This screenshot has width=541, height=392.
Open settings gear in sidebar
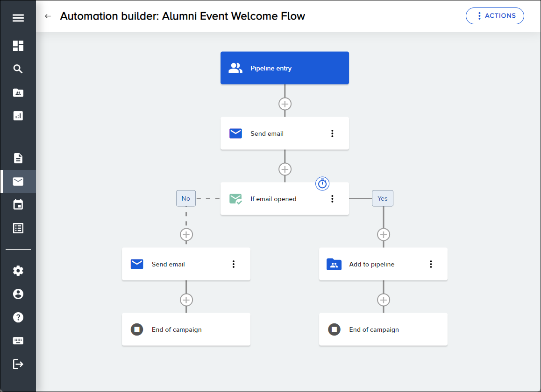pyautogui.click(x=18, y=271)
